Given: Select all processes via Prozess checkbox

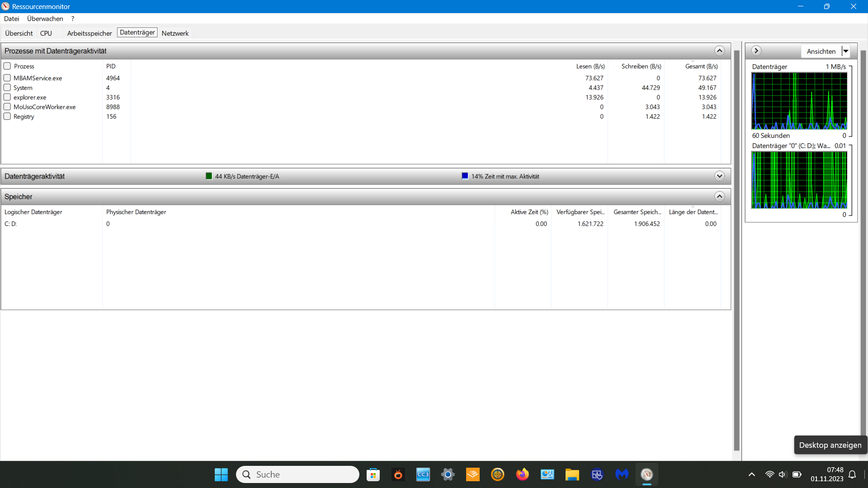Looking at the screenshot, I should (7, 66).
